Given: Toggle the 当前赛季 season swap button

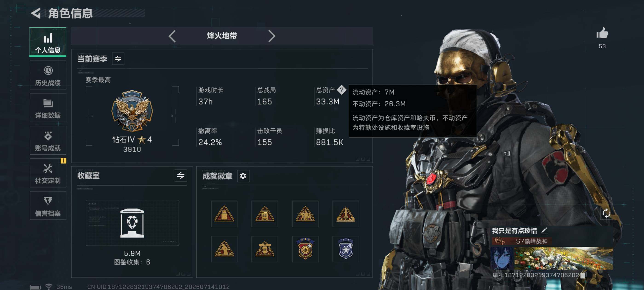Looking at the screenshot, I should (118, 58).
